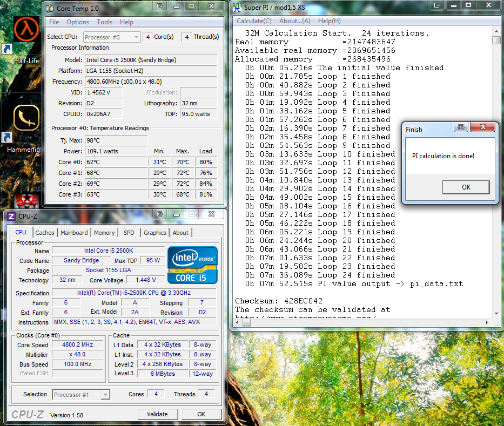Click Super PI vertical scrollbar up arrow
Screen dimensions: 504x426
pos(496,31)
